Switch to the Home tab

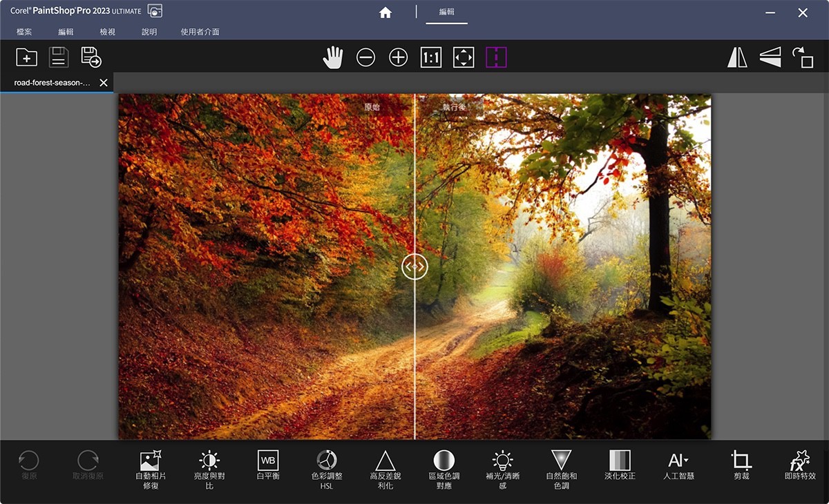385,12
